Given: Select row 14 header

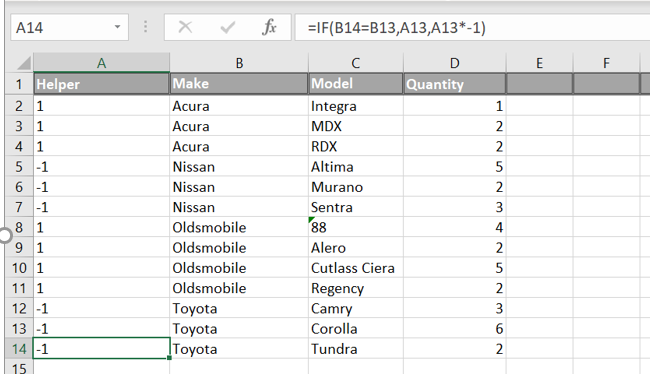Looking at the screenshot, I should tap(19, 349).
